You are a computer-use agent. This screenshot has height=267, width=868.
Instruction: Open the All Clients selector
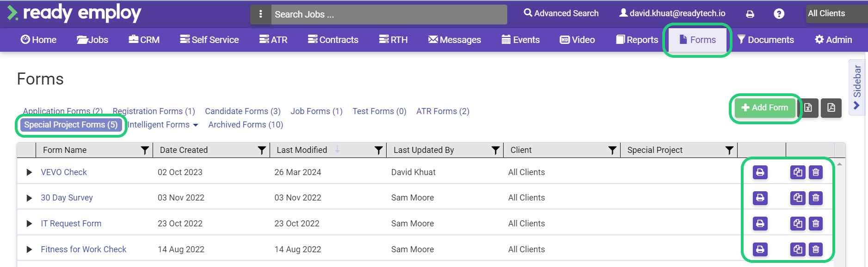tap(837, 13)
